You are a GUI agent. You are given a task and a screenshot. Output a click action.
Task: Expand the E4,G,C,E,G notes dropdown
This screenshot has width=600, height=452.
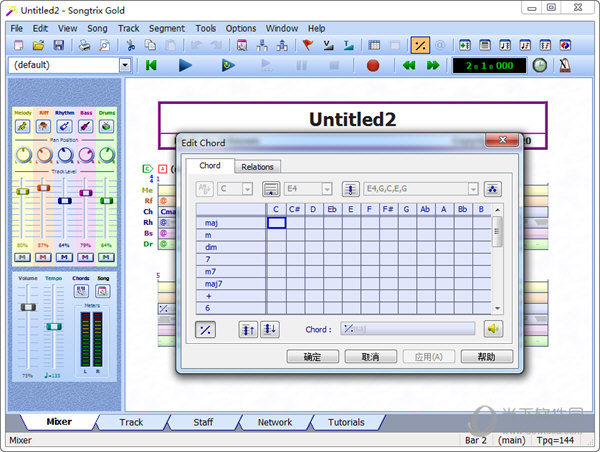pyautogui.click(x=473, y=189)
